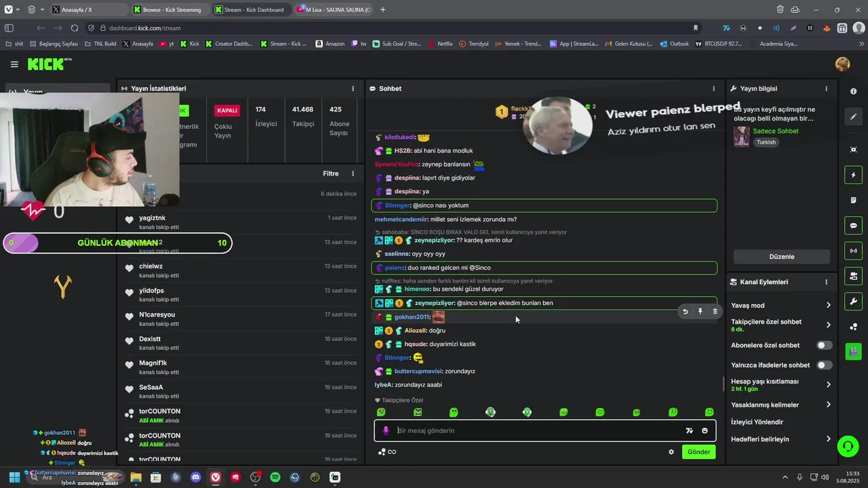
Task: Open the Filtre options menu
Action: 353,174
